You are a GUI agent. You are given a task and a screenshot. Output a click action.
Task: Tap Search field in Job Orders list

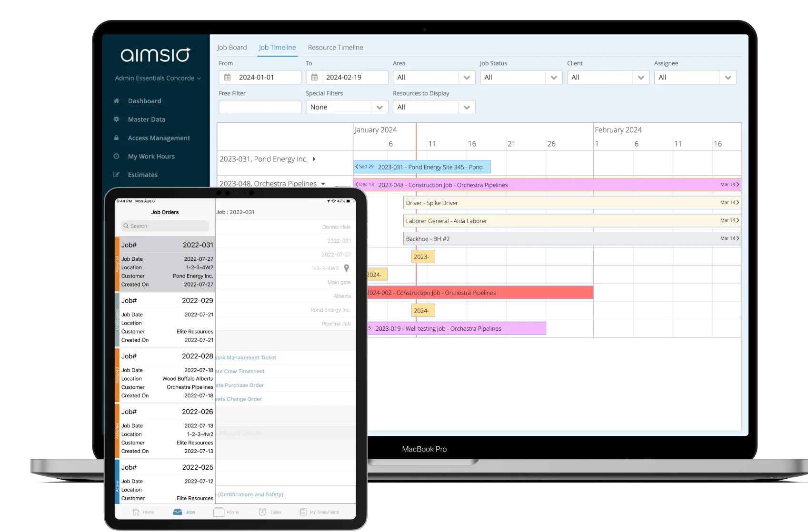[x=165, y=226]
